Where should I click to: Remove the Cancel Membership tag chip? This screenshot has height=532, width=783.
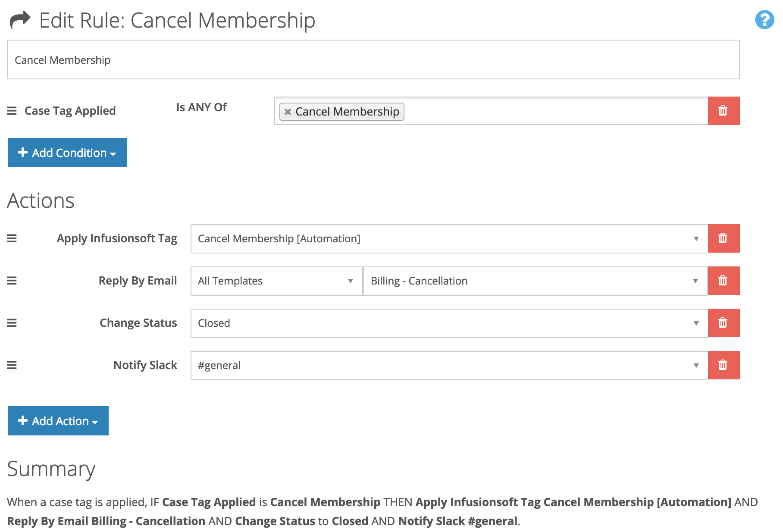288,112
